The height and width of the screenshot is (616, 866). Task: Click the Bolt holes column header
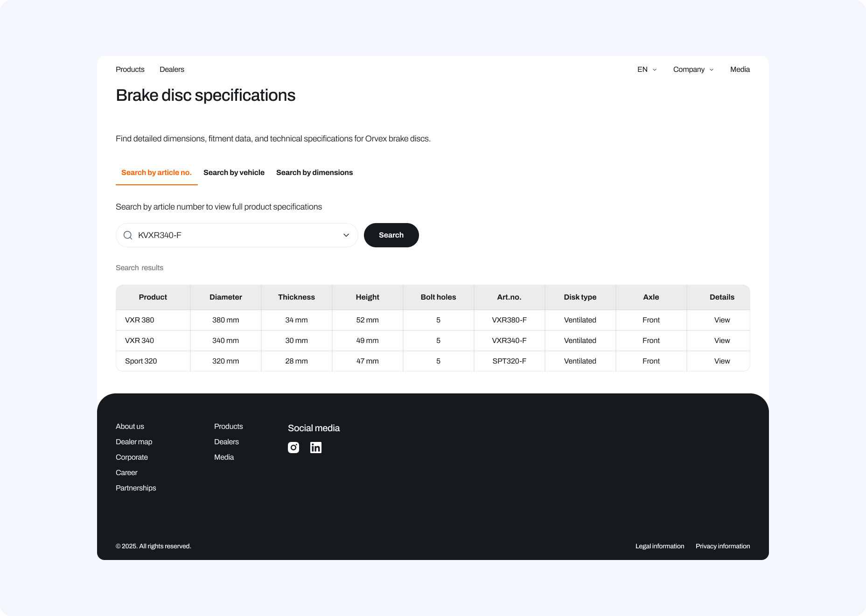click(x=439, y=297)
